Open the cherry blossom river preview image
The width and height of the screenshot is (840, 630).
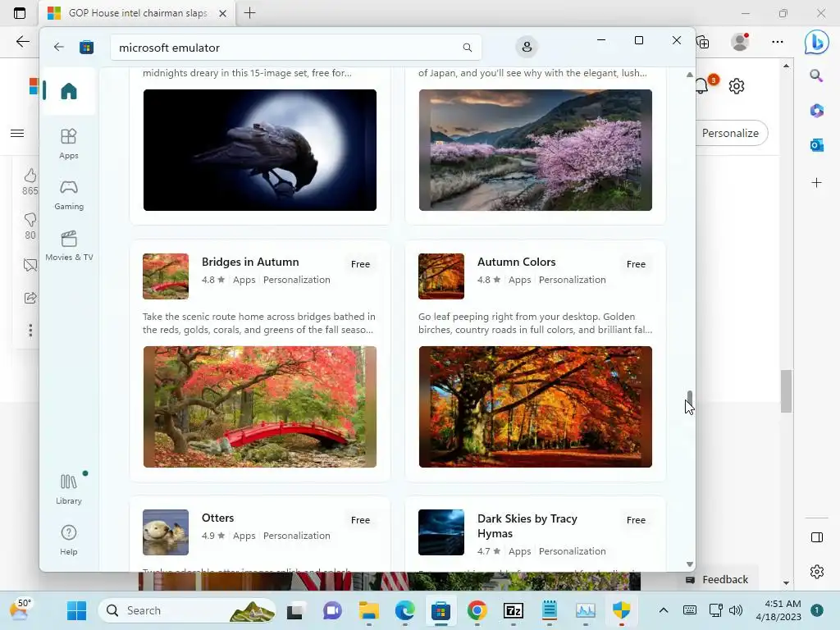point(535,150)
